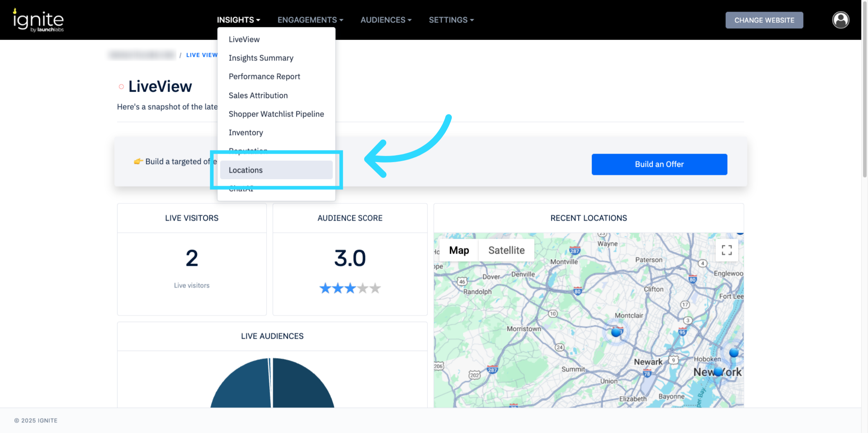Click the fifth gray rating star
This screenshot has height=433, width=868.
coord(375,288)
